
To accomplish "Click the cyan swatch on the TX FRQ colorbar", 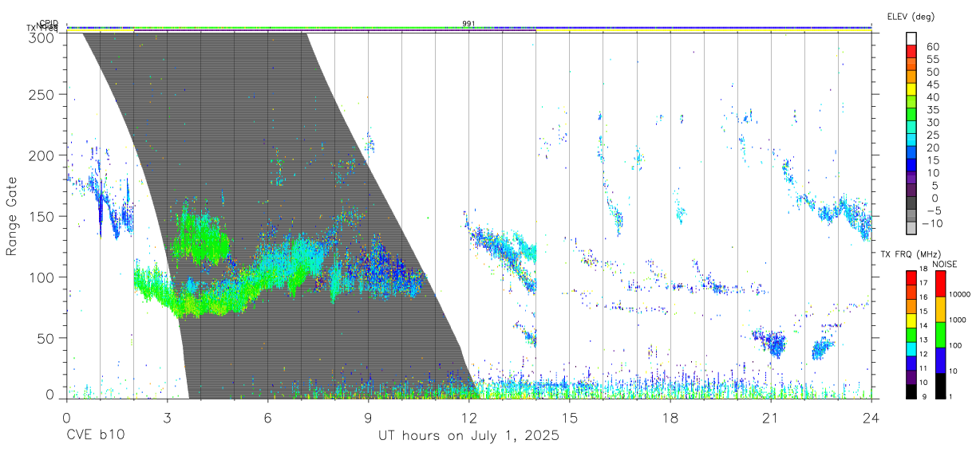I will click(911, 350).
